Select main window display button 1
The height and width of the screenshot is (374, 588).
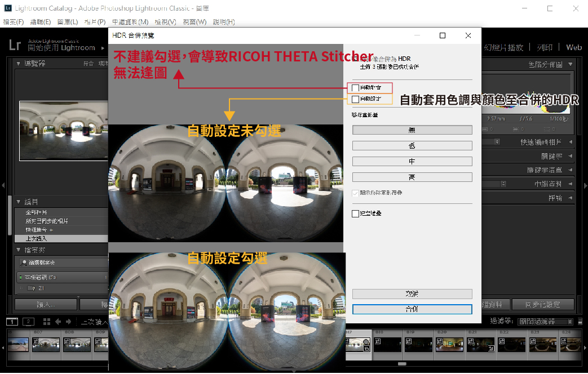click(12, 322)
